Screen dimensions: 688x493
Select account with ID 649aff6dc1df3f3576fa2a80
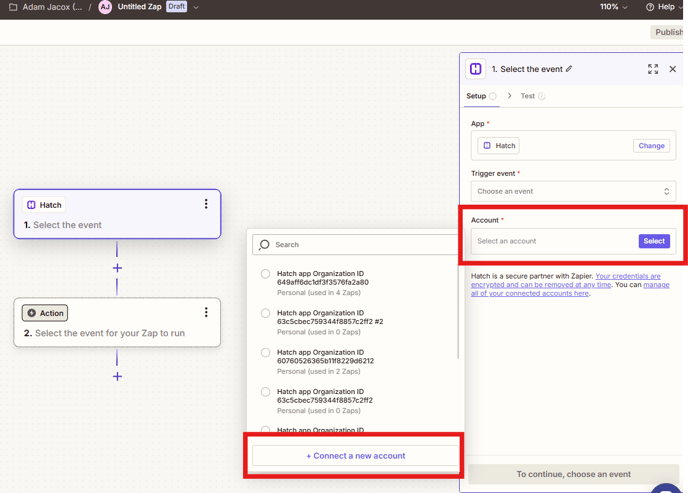(266, 274)
